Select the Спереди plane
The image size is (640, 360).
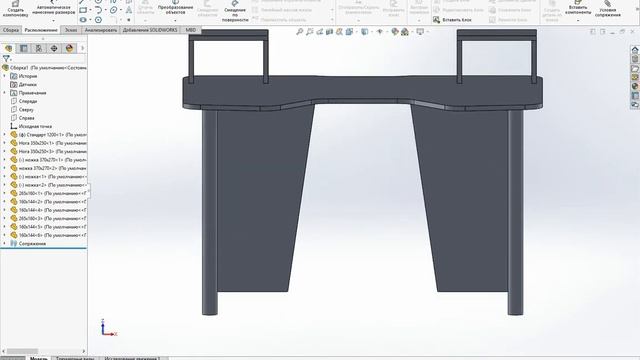pos(28,101)
